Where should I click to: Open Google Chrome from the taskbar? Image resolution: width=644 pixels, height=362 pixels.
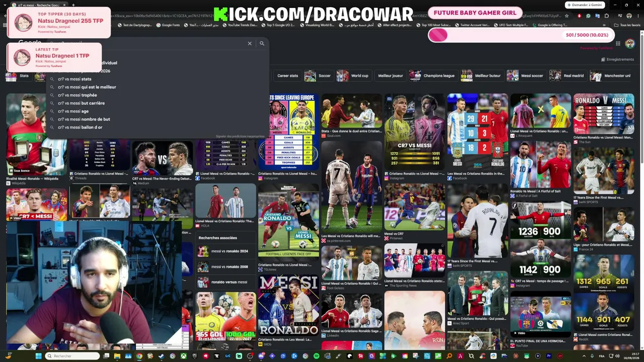(x=139, y=356)
